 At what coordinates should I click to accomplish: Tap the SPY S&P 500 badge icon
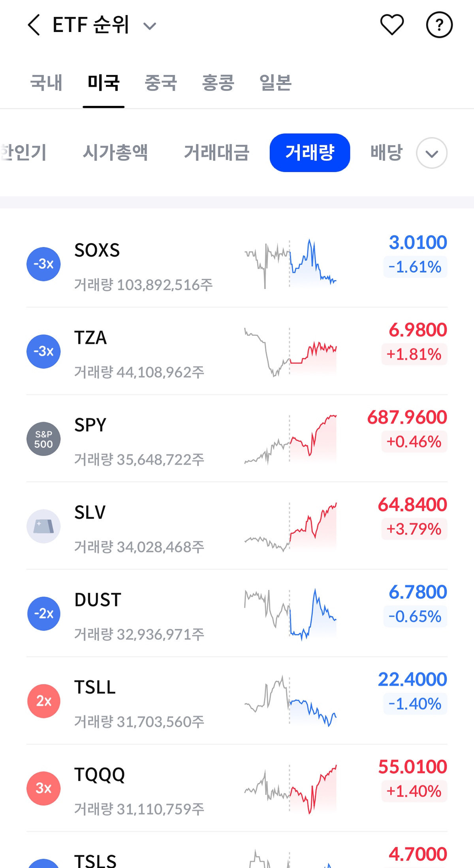(x=43, y=439)
